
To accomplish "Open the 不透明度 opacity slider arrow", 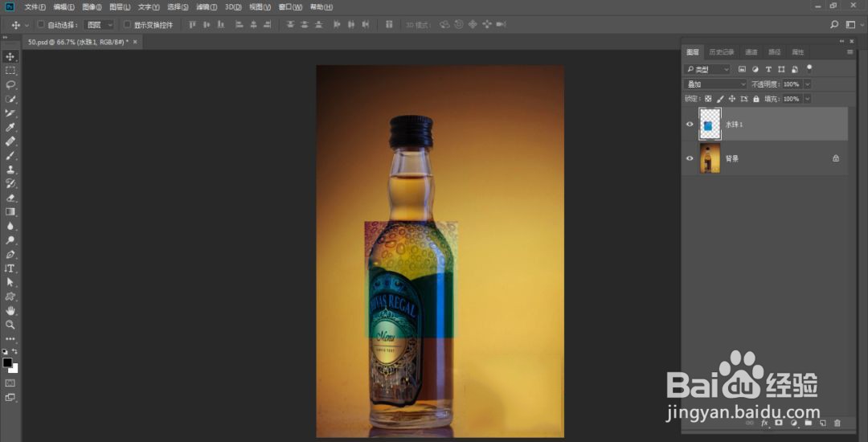I will (x=808, y=84).
